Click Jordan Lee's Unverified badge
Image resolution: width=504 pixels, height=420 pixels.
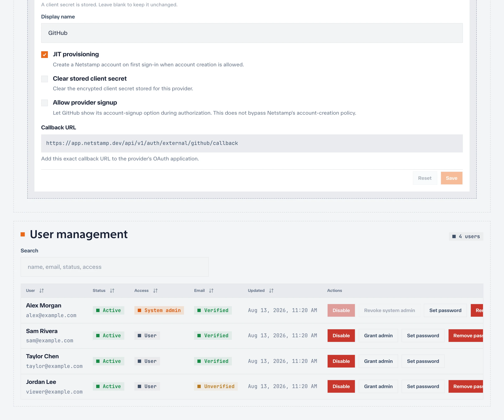[216, 386]
